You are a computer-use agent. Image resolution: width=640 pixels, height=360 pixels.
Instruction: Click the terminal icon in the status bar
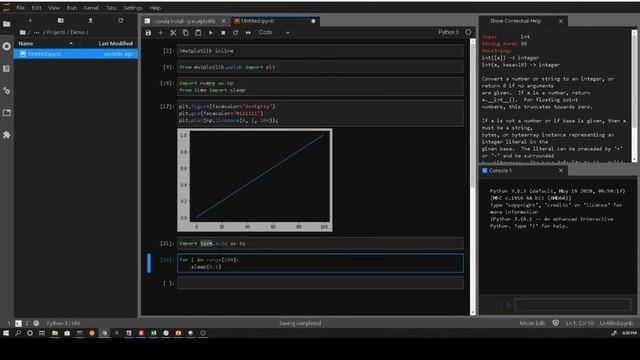click(x=18, y=323)
